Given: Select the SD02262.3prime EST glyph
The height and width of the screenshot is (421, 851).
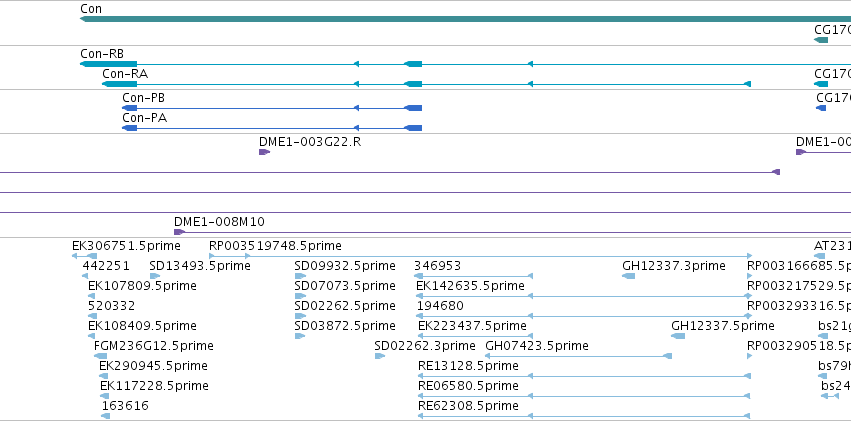Looking at the screenshot, I should click(x=380, y=356).
